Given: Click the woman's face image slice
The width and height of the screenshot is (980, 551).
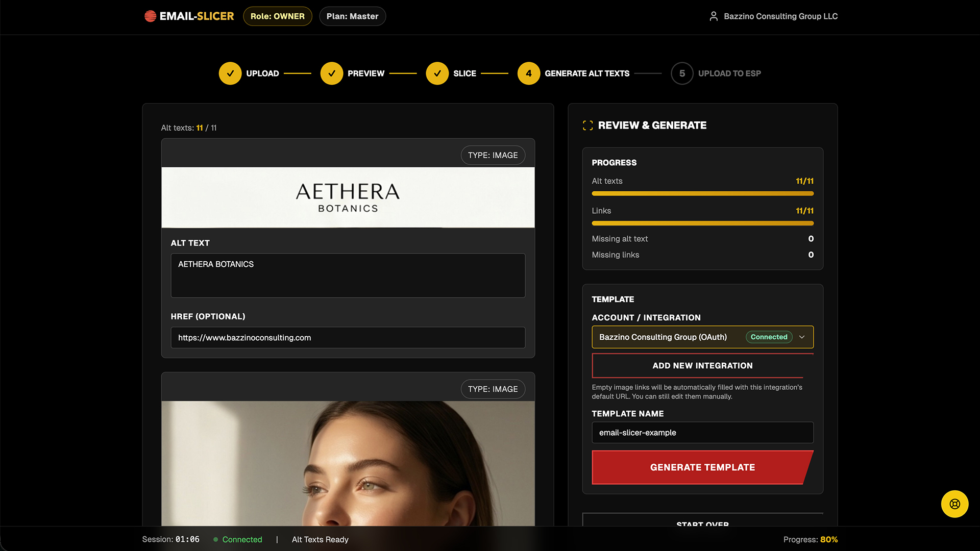Looking at the screenshot, I should click(x=348, y=463).
